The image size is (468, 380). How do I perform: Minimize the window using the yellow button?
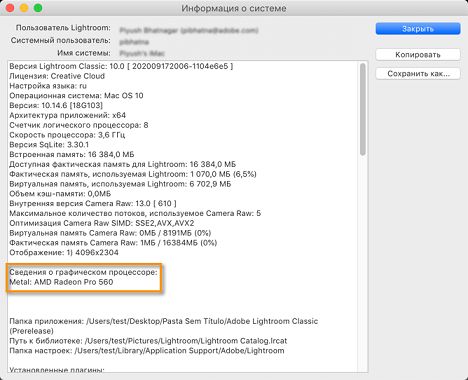pyautogui.click(x=24, y=8)
